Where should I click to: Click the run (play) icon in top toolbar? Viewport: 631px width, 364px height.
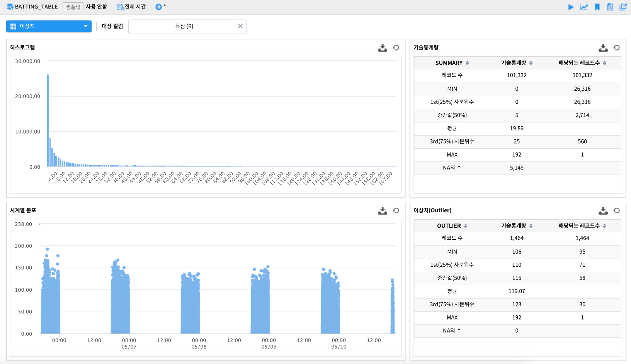point(571,7)
